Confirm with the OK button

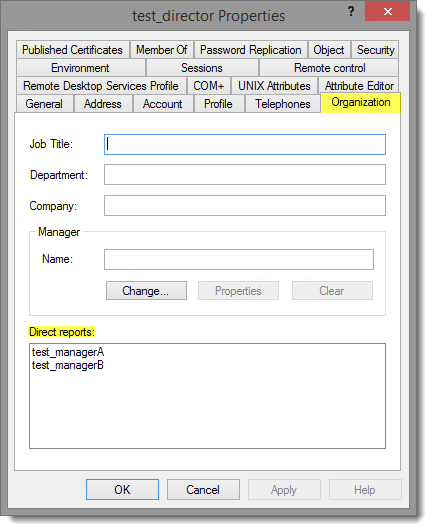click(122, 490)
